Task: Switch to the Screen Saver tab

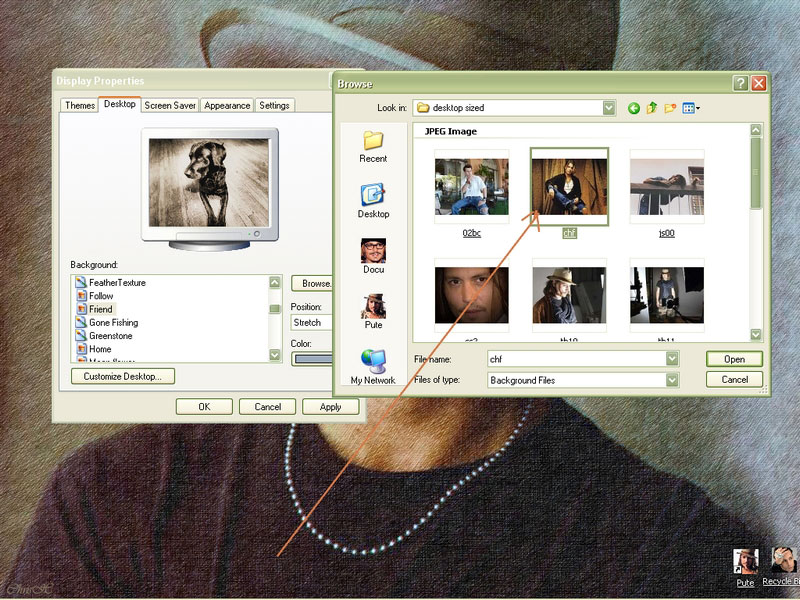Action: [170, 105]
